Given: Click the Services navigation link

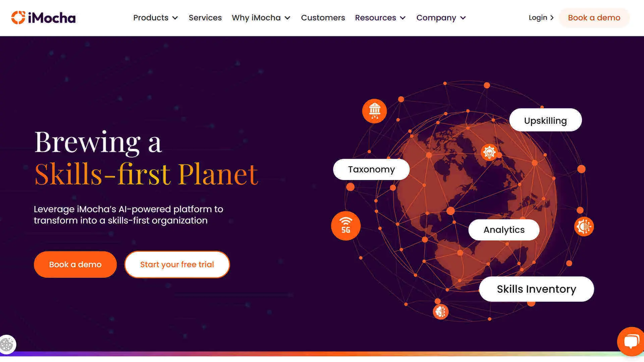Looking at the screenshot, I should tap(205, 17).
